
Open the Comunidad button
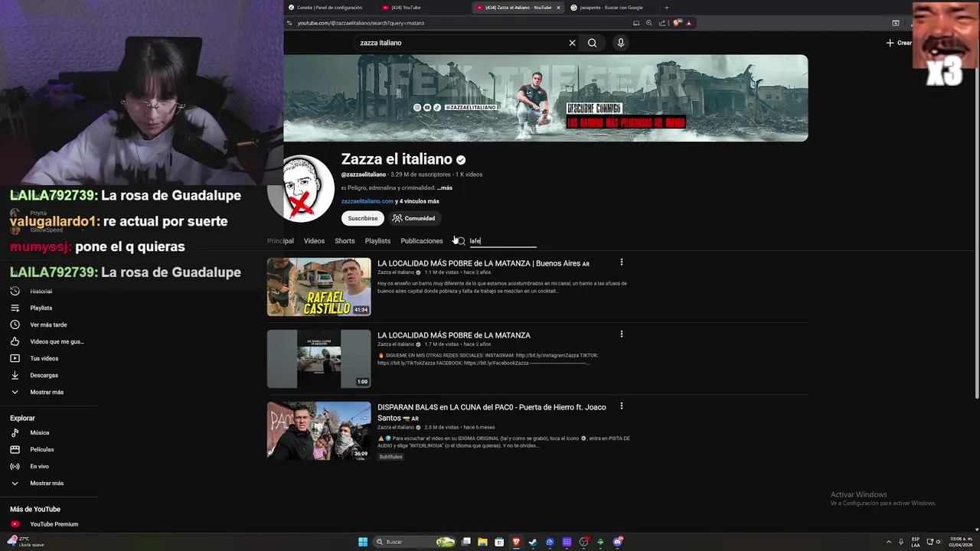[413, 218]
